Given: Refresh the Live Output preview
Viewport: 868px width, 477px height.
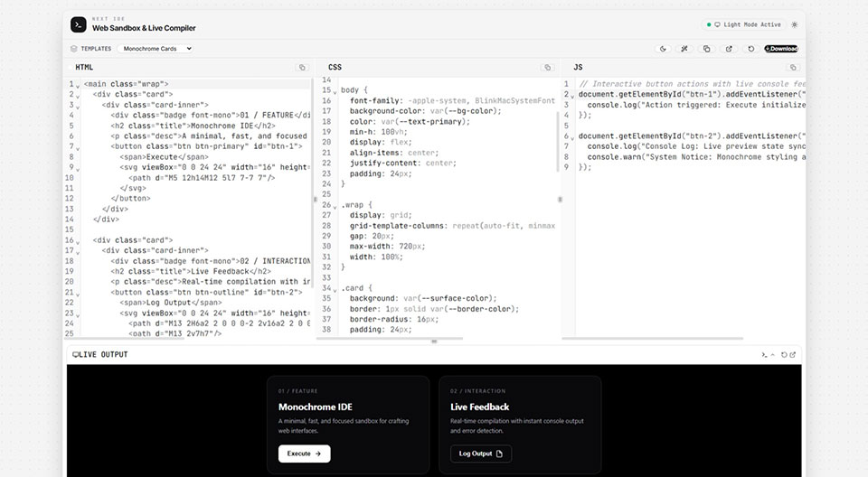Looking at the screenshot, I should tap(784, 355).
